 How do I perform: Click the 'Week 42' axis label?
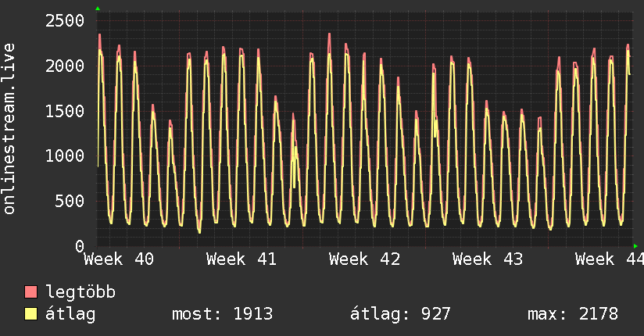(x=364, y=259)
